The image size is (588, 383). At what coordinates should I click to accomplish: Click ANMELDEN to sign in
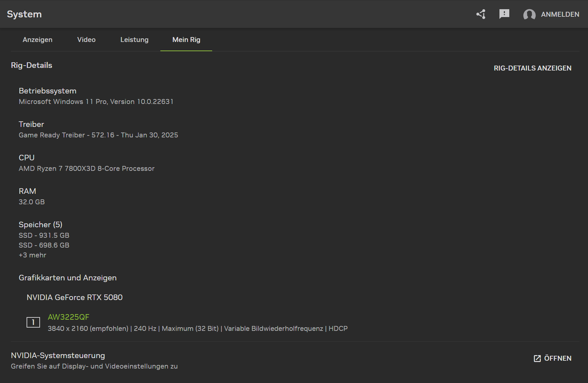coord(560,14)
